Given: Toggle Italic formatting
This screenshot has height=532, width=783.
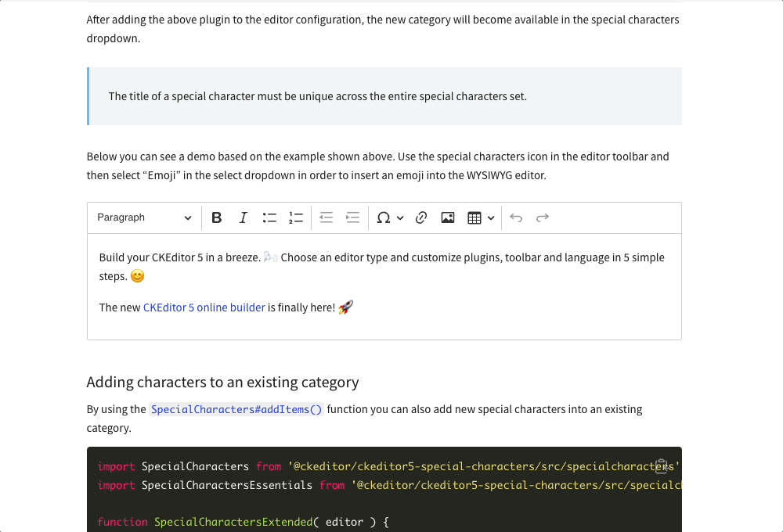Looking at the screenshot, I should click(x=243, y=217).
